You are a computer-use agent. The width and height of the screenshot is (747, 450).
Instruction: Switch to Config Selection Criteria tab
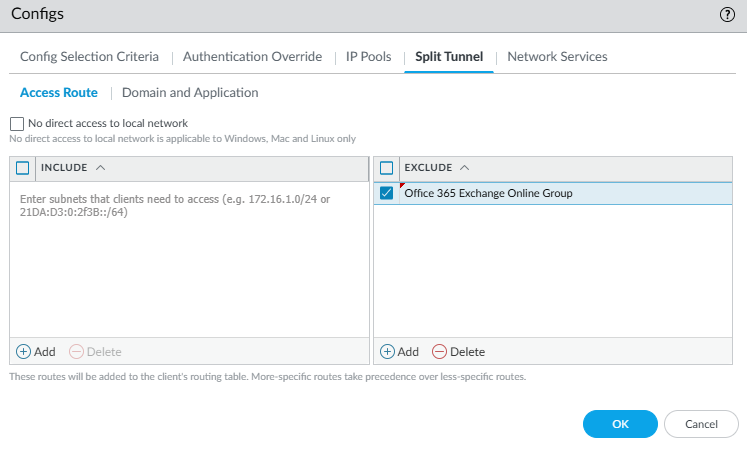[90, 57]
